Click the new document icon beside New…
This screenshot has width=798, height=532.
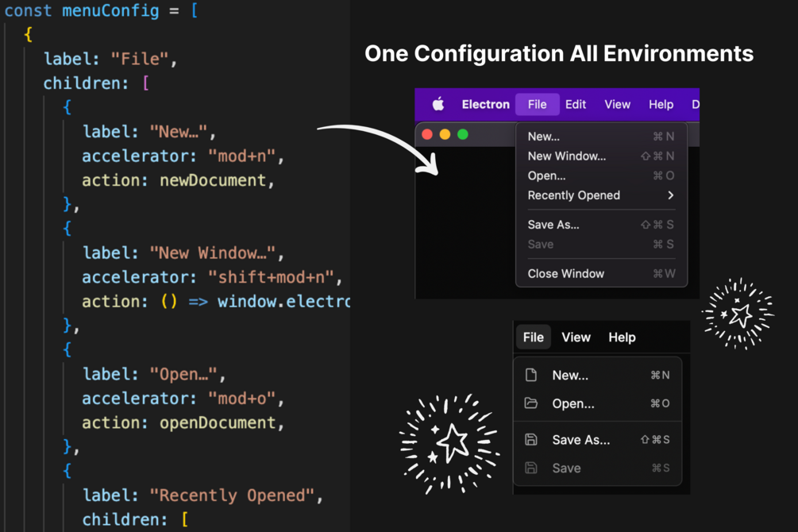point(531,375)
